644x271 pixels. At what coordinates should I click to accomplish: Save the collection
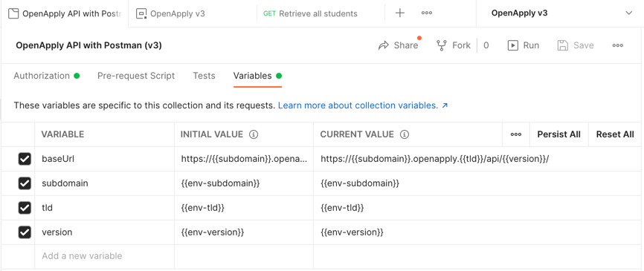(576, 45)
